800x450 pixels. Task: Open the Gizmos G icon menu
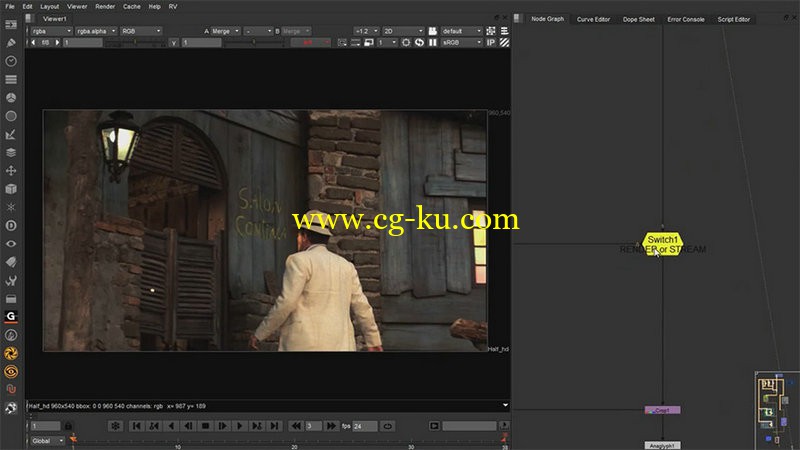[x=11, y=316]
